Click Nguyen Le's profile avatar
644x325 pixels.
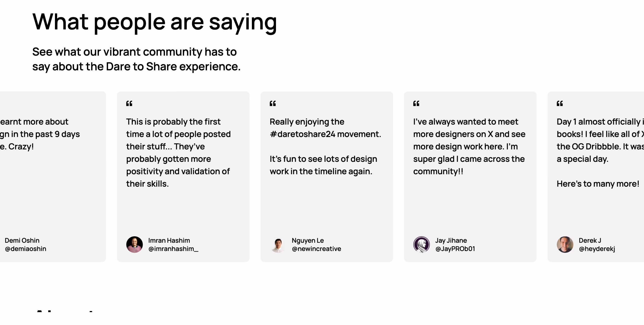[278, 245]
